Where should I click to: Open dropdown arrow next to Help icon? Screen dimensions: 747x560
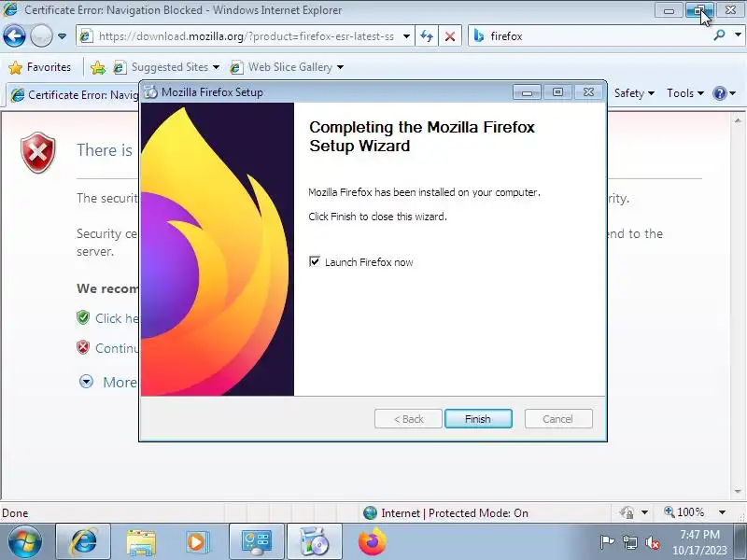[x=733, y=93]
